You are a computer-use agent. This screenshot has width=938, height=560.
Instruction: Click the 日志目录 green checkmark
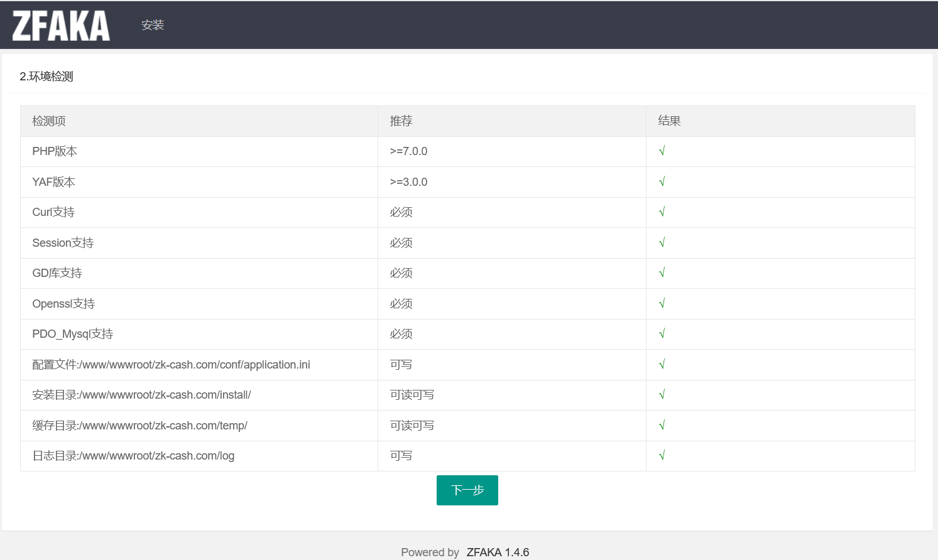pyautogui.click(x=662, y=455)
